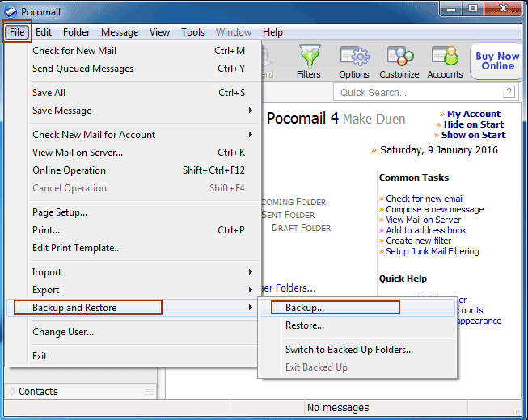Click the Show on Start link
This screenshot has width=528, height=420.
tap(473, 135)
